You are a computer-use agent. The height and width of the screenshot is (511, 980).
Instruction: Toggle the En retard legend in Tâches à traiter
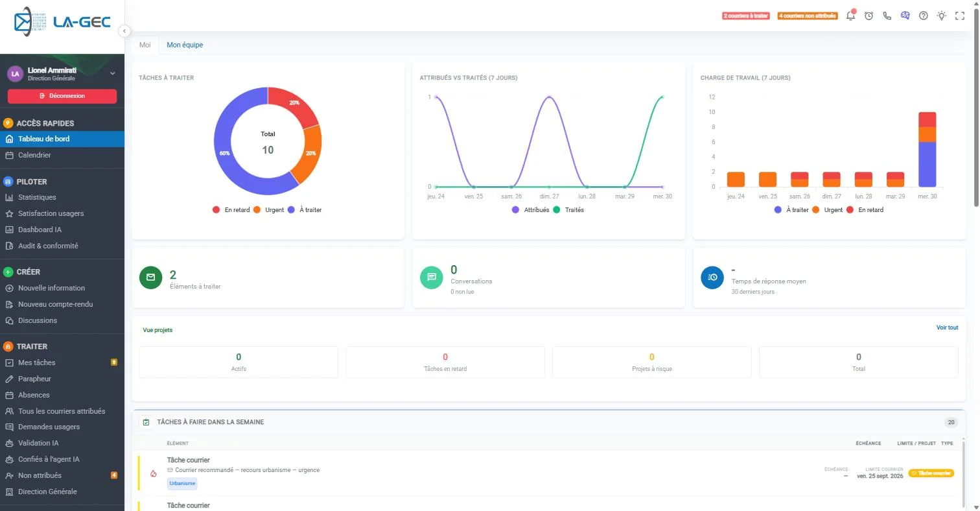coord(231,210)
